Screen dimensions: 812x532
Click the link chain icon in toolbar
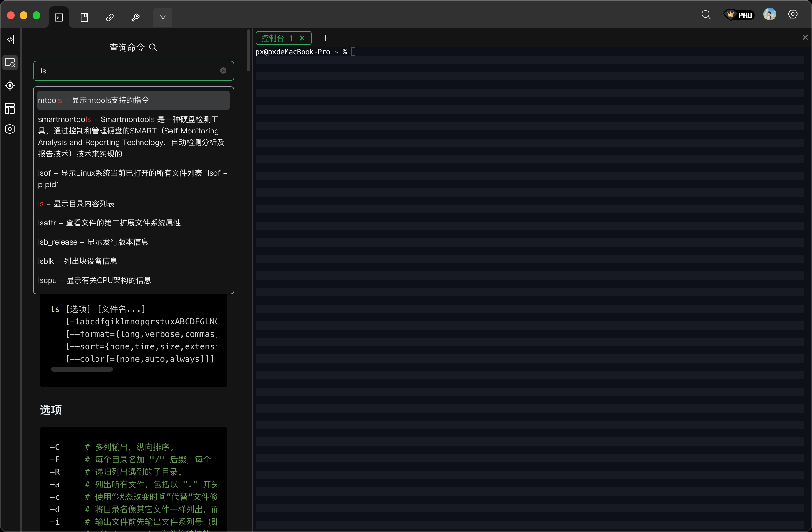(110, 17)
